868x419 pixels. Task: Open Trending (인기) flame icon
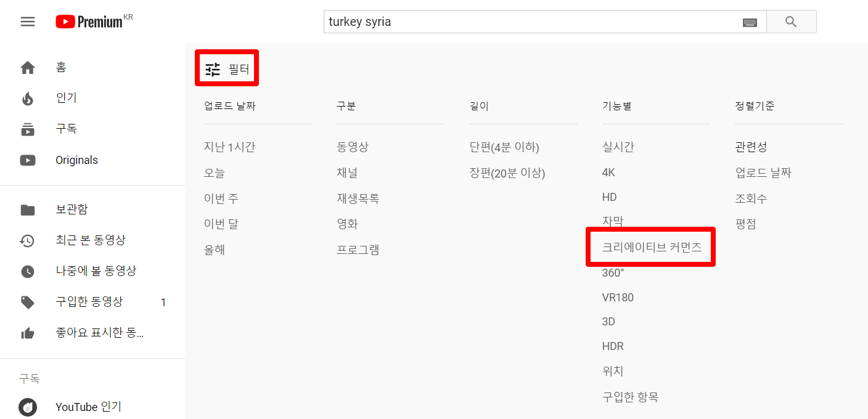(28, 99)
